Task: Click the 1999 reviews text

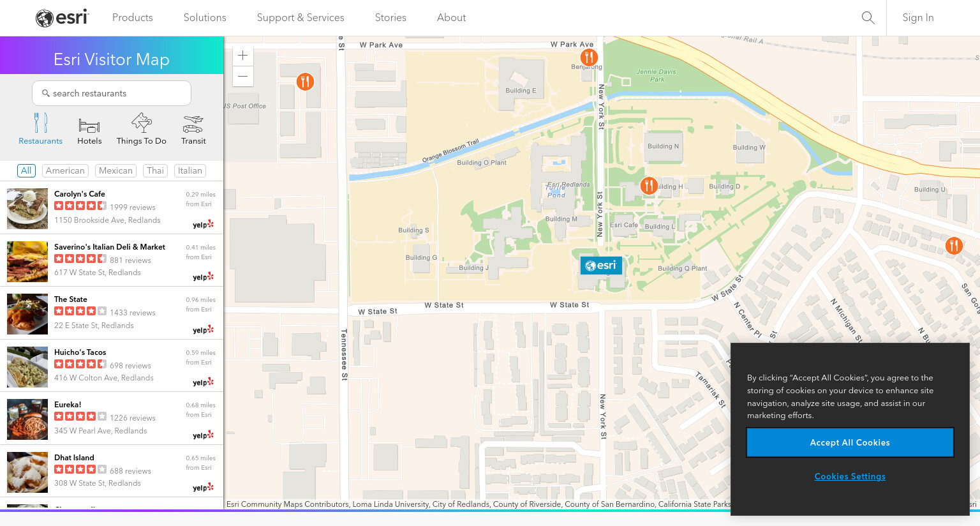Action: point(133,207)
